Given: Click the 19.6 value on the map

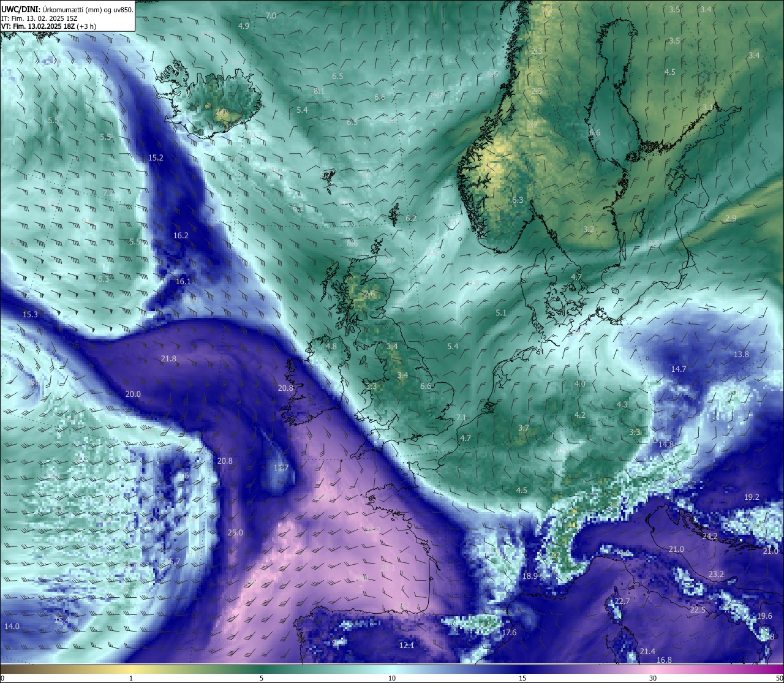Looking at the screenshot, I should point(764,616).
